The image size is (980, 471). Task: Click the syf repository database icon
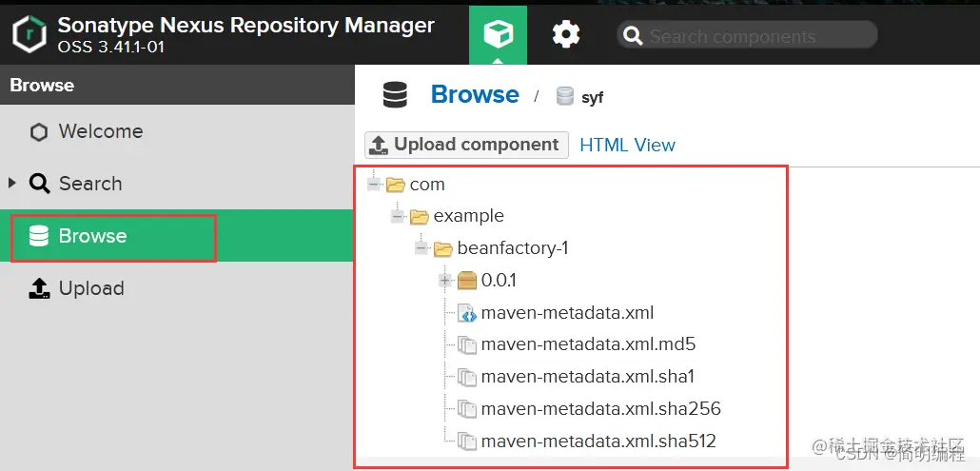point(564,97)
